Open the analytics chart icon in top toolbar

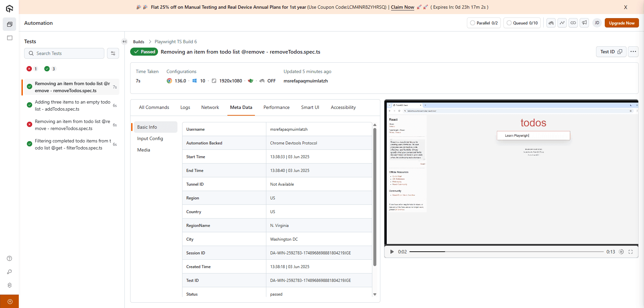point(562,23)
